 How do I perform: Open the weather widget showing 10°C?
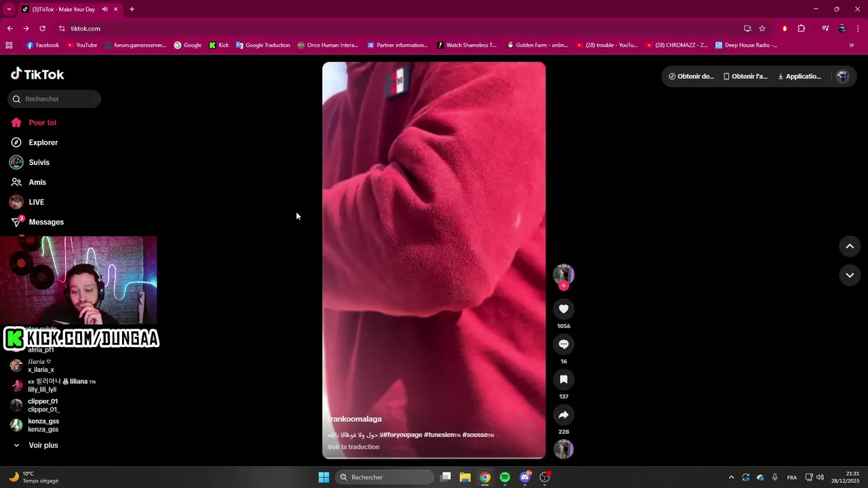34,477
